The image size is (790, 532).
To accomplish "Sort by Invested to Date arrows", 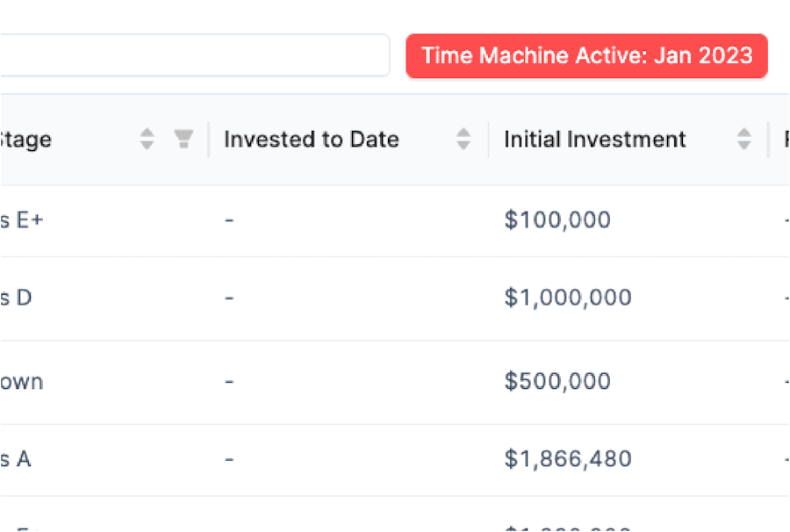I will (463, 139).
